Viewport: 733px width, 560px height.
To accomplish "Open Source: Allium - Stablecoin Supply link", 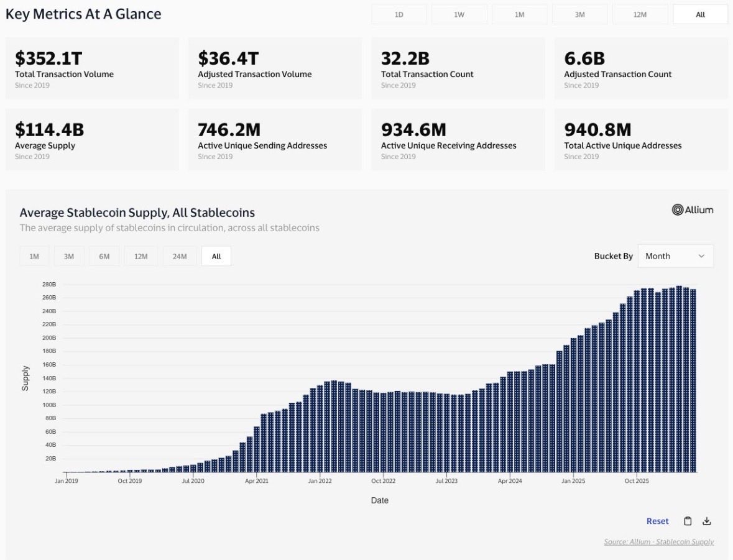I will [658, 542].
